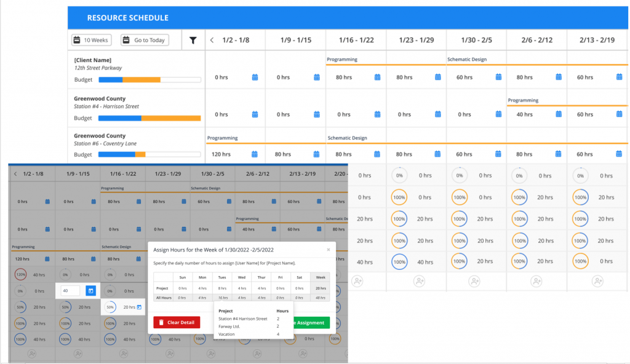Image resolution: width=630 pixels, height=364 pixels.
Task: Click the [Client Name] project title
Action: click(93, 60)
